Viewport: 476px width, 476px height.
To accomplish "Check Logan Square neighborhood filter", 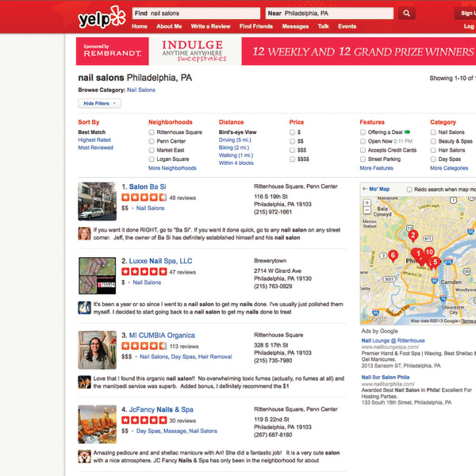I will click(x=152, y=159).
